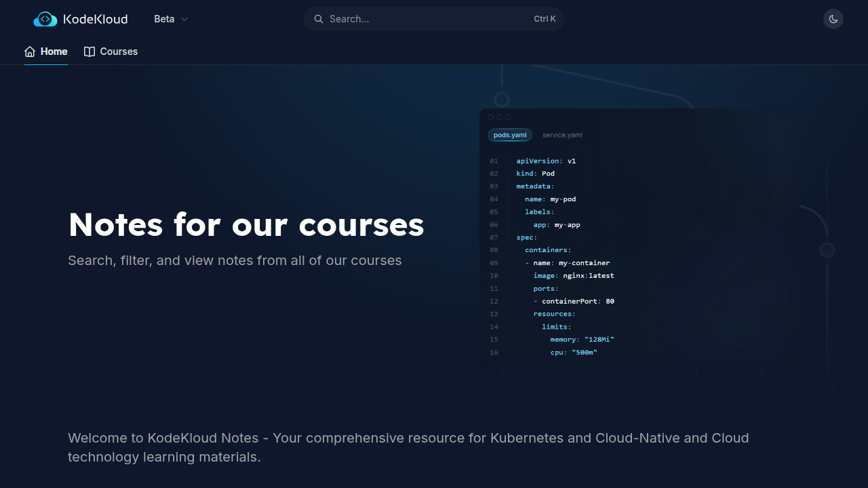Click the 'metadata:' code line

pyautogui.click(x=535, y=186)
